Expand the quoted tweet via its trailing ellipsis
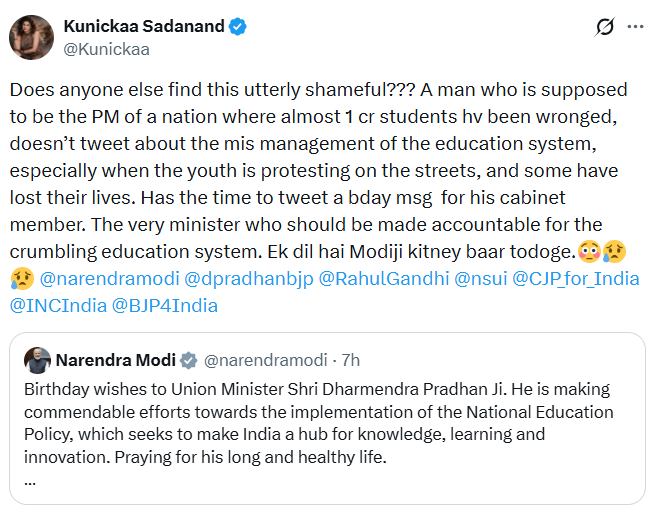 tap(30, 482)
